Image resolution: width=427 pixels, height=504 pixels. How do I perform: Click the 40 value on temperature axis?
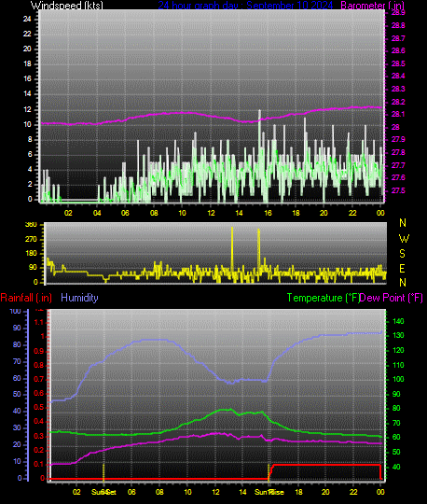pos(396,467)
